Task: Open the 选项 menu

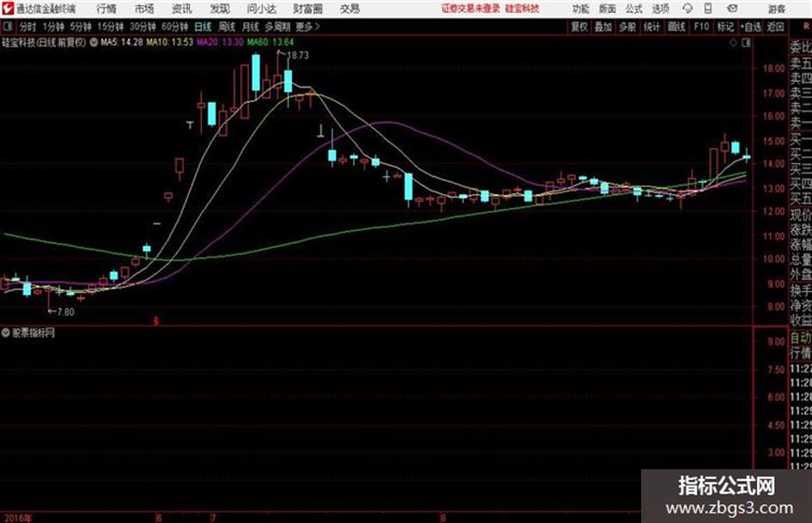Action: (x=661, y=9)
